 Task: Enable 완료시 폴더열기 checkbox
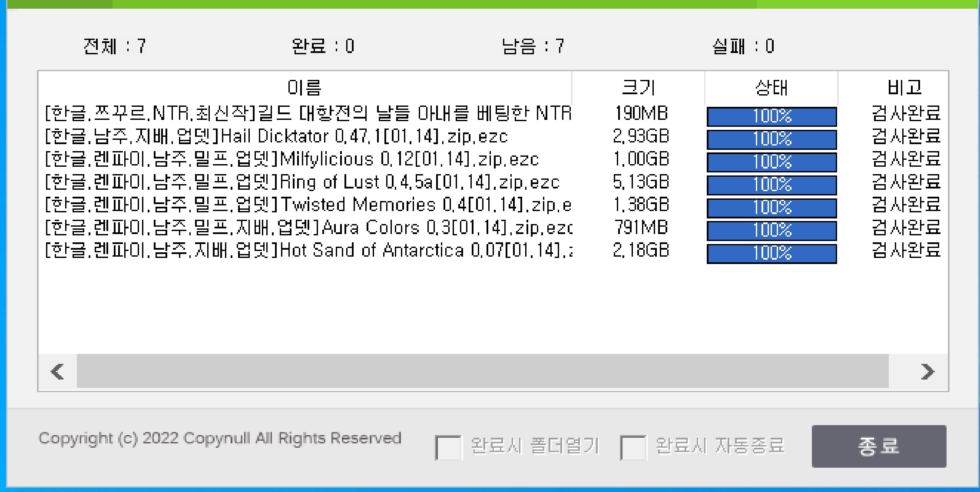click(x=448, y=447)
